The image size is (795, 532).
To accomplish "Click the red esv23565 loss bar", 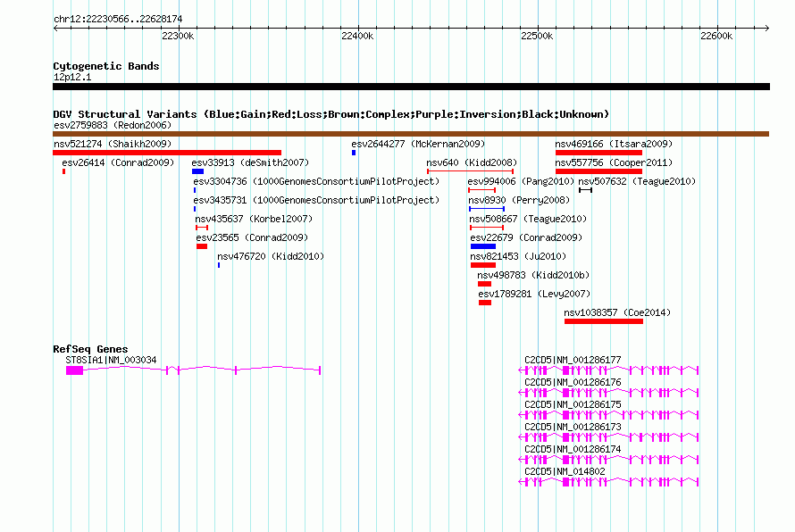I will point(202,246).
